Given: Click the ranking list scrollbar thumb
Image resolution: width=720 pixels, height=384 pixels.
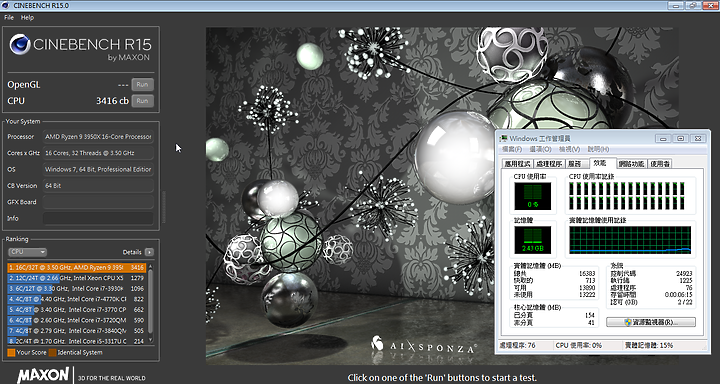Looking at the screenshot, I should click(x=150, y=301).
